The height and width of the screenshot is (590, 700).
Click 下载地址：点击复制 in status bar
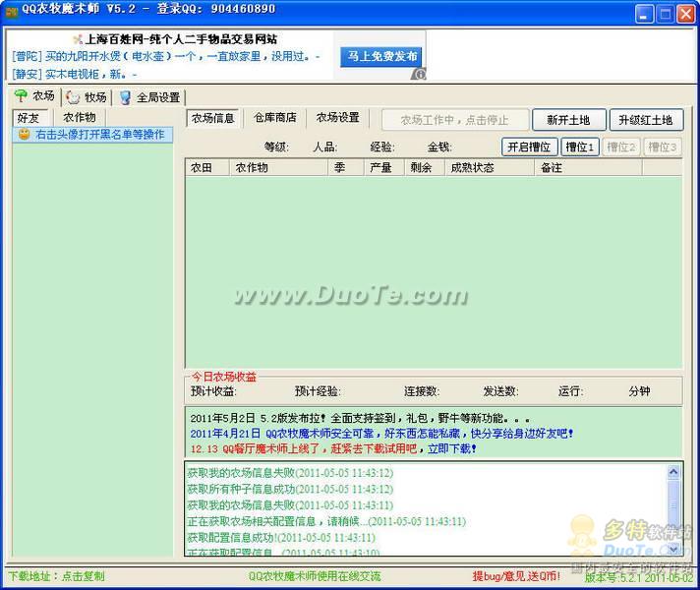pyautogui.click(x=57, y=576)
